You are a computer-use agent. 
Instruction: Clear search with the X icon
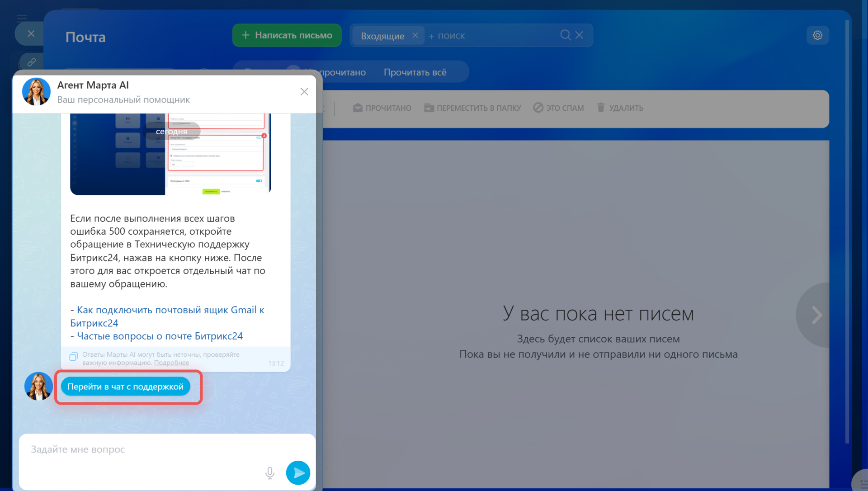[x=580, y=35]
